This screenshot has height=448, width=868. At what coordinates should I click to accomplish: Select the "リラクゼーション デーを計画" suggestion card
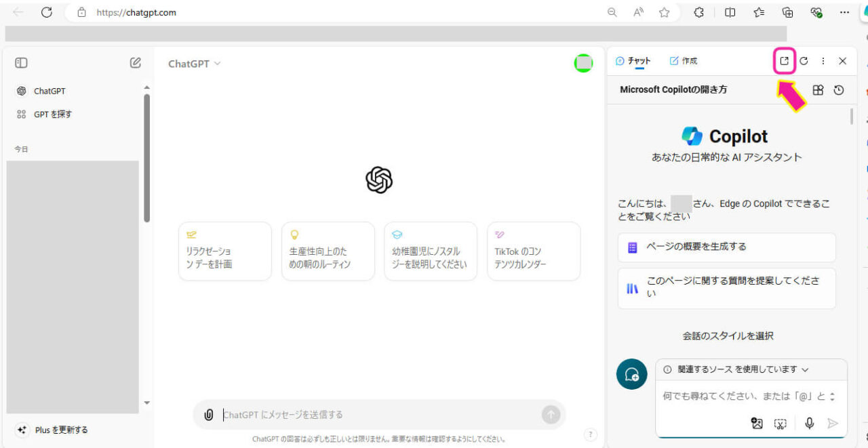tap(225, 251)
